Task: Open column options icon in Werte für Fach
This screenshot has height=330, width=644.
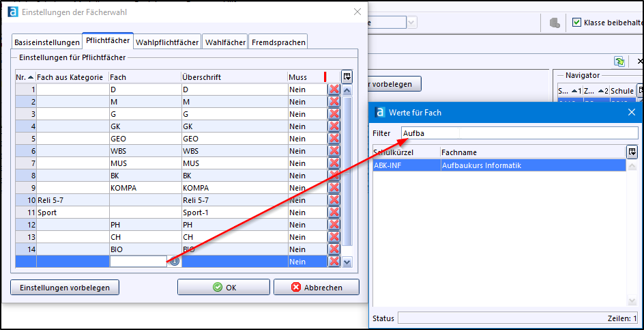Action: coord(632,152)
